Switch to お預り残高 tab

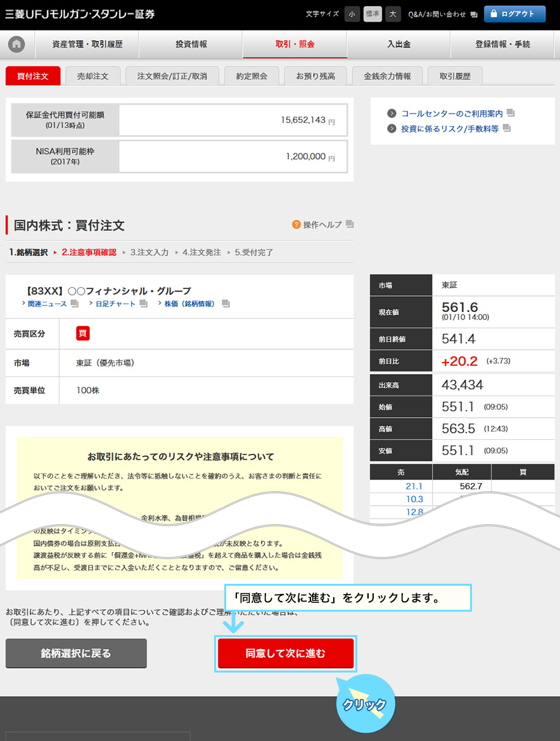(x=315, y=76)
